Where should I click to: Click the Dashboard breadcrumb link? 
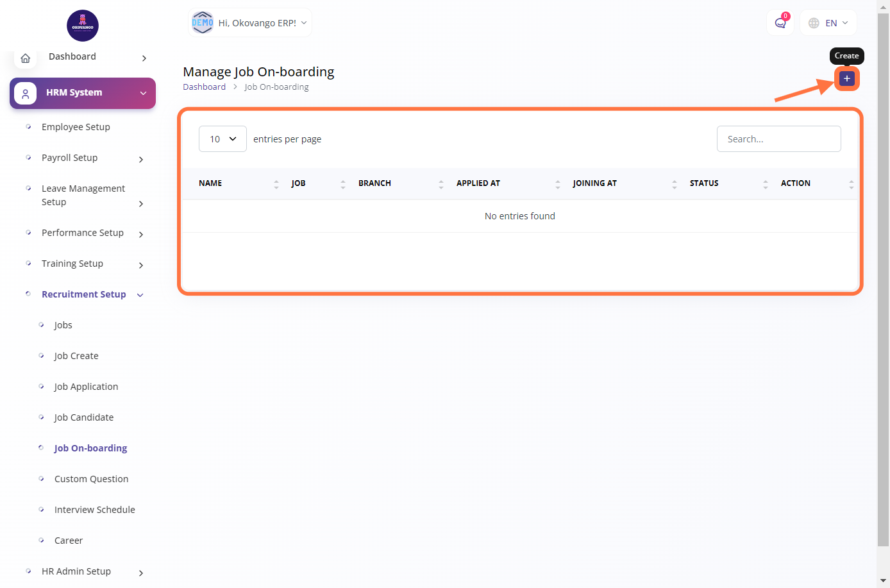click(204, 87)
